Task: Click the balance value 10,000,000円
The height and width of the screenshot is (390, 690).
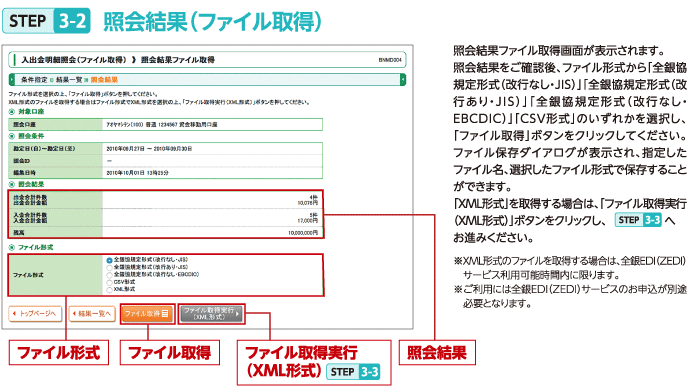Action: click(x=303, y=233)
